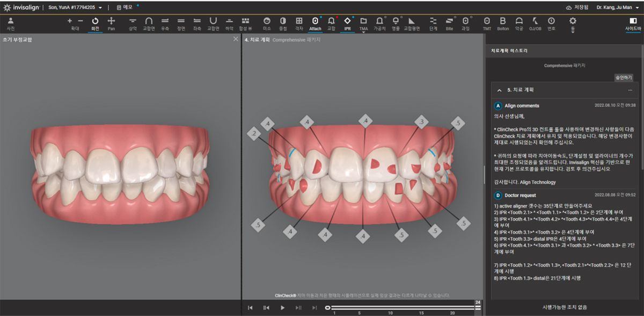This screenshot has height=316, width=644.
Task: Switch to 우측 right side view
Action: click(165, 23)
